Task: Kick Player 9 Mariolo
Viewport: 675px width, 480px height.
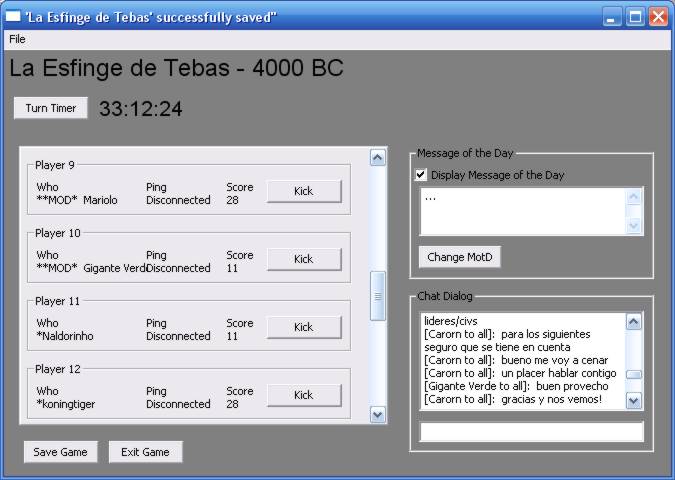Action: tap(304, 191)
